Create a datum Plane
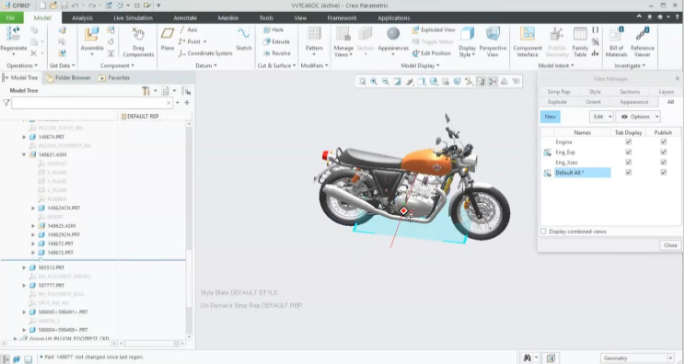This screenshot has height=364, width=684. pyautogui.click(x=167, y=34)
